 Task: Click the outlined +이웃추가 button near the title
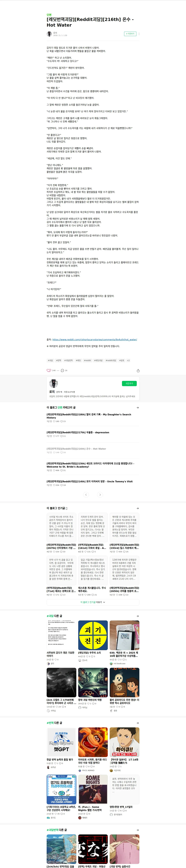pyautogui.click(x=130, y=34)
